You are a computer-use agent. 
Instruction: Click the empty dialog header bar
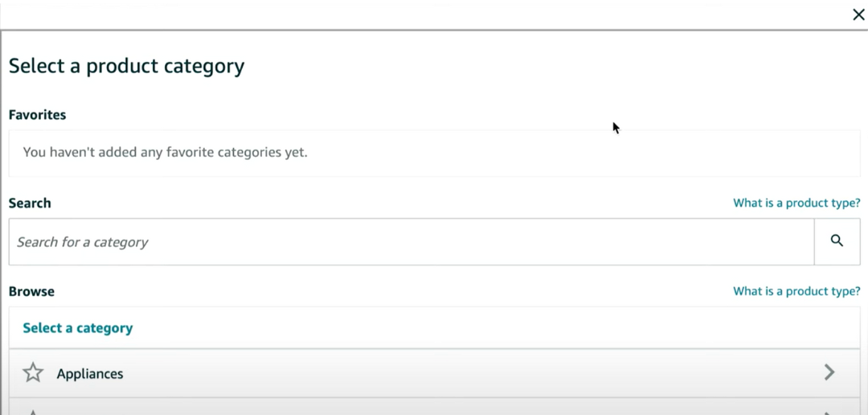point(420,14)
